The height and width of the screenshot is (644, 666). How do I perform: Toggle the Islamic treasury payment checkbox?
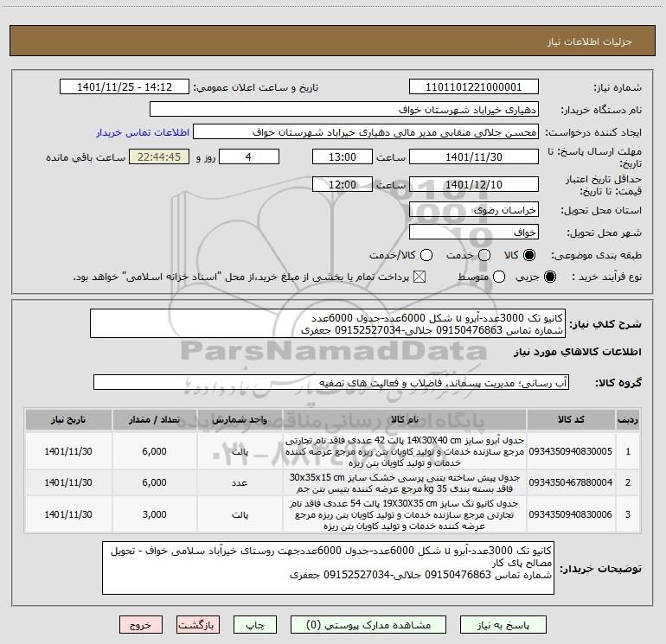[x=419, y=277]
